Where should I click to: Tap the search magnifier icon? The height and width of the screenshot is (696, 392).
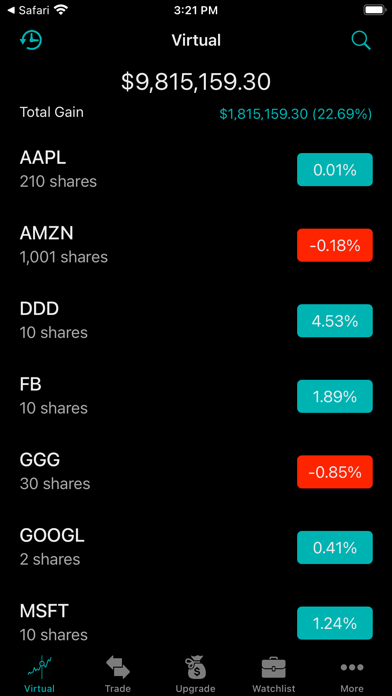click(x=361, y=40)
